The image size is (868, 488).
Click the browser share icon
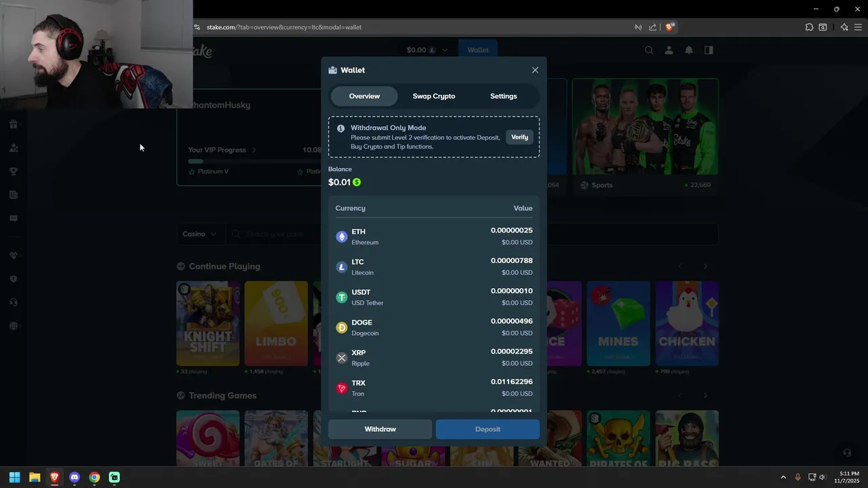[x=652, y=27]
